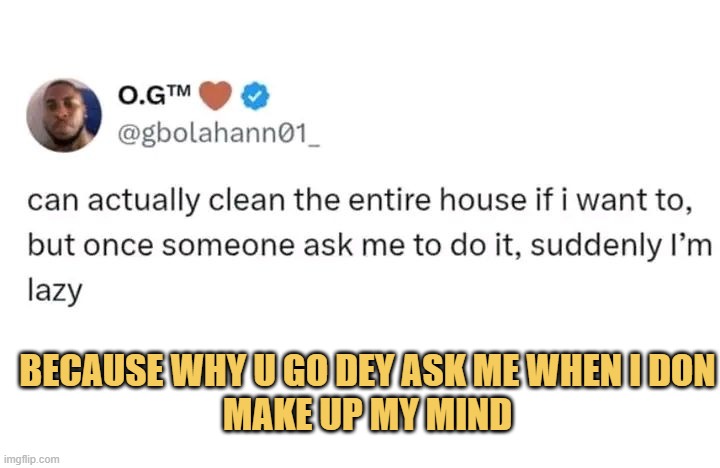Click the word "clean" in the tweet
The height and width of the screenshot is (468, 720).
click(247, 200)
